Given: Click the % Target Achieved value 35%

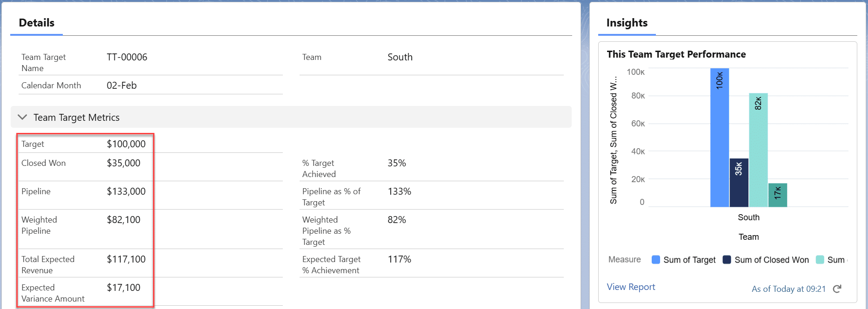Looking at the screenshot, I should point(397,163).
